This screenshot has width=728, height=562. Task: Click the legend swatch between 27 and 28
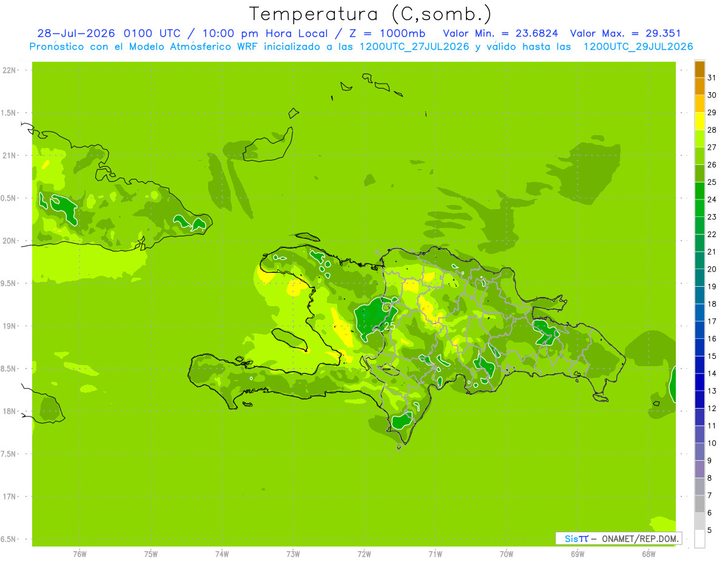699,138
